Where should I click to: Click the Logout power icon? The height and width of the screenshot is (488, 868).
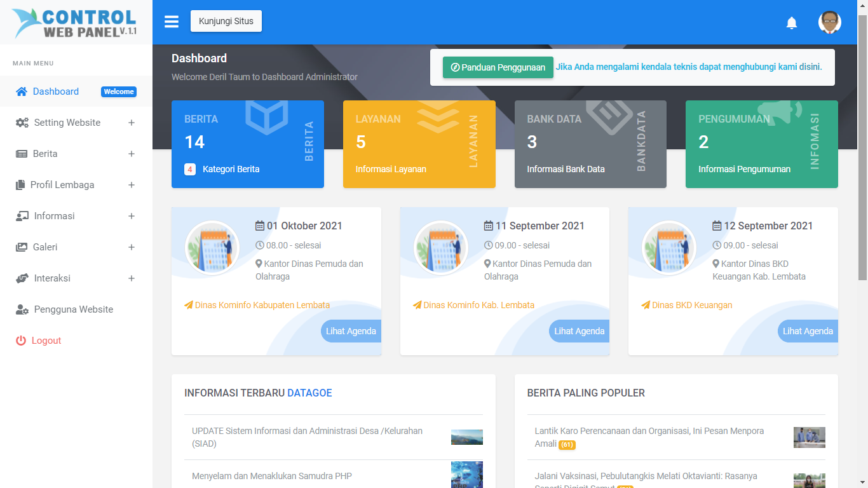[18, 341]
